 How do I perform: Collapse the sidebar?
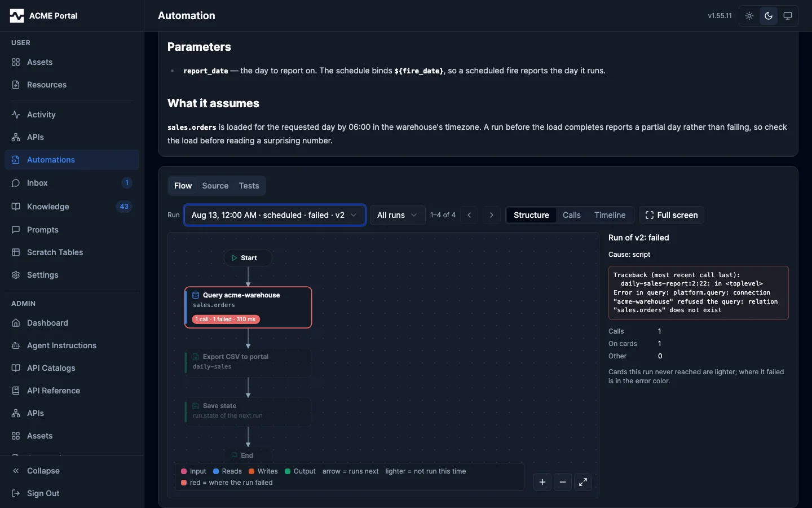[72, 471]
